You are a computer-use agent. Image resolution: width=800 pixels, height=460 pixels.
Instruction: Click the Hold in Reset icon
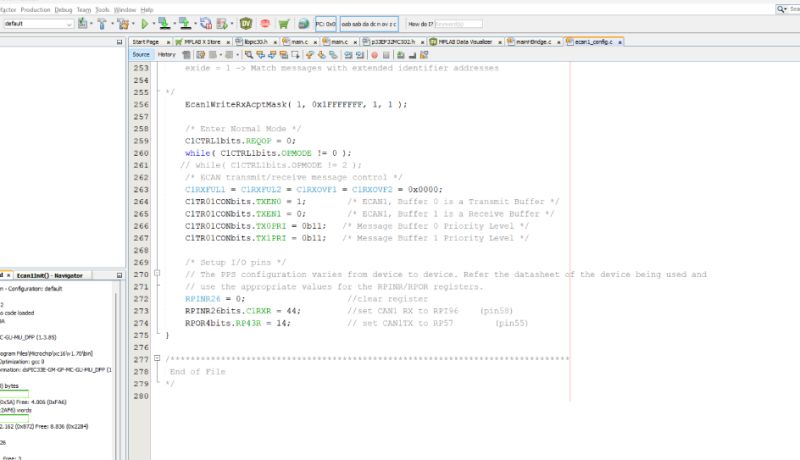[206, 23]
